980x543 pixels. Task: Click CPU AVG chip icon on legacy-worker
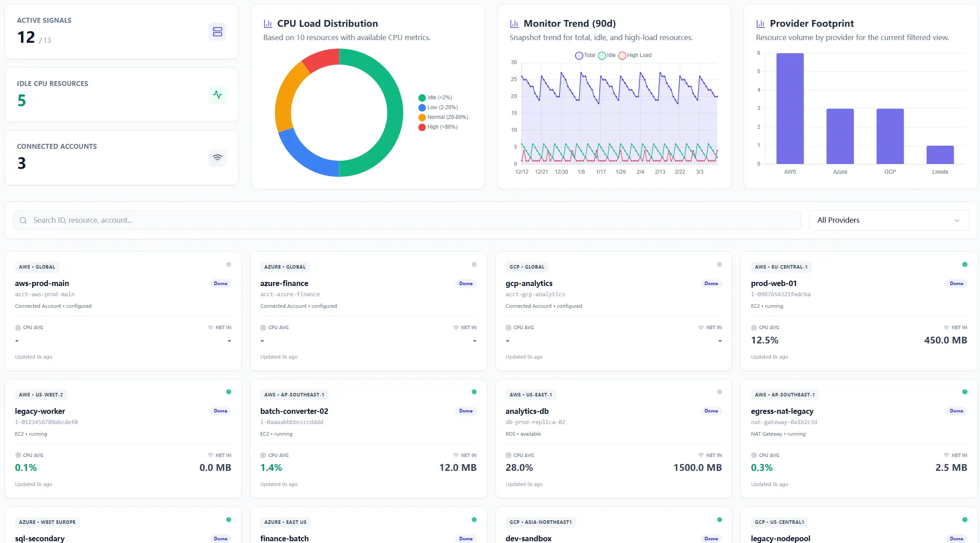[18, 455]
